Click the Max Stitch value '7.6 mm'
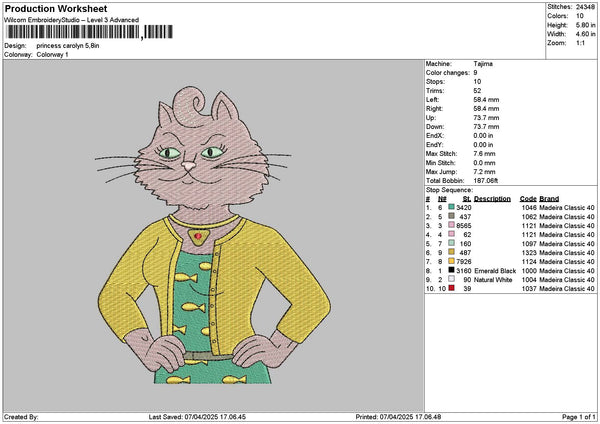This screenshot has width=600, height=424. point(484,154)
